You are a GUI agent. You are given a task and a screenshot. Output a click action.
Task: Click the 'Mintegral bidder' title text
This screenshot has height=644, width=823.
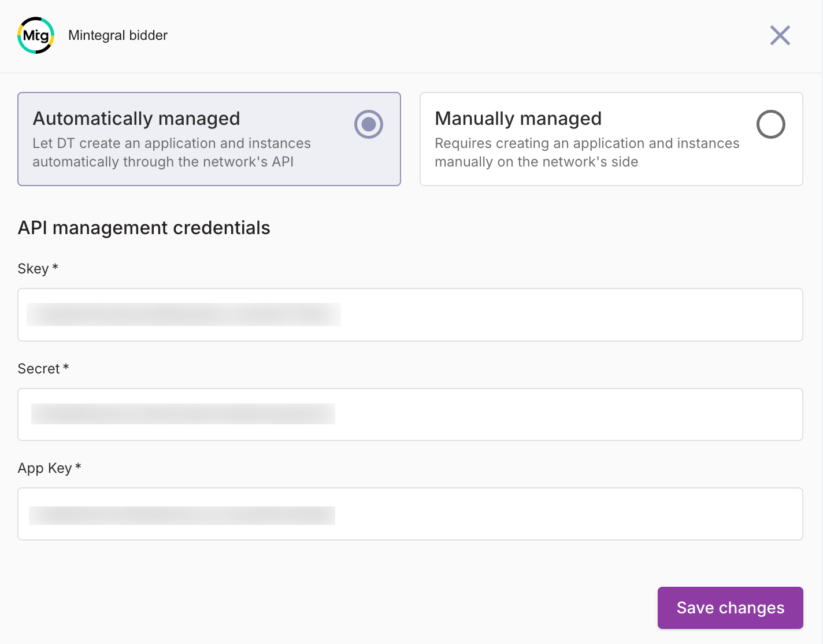point(118,35)
